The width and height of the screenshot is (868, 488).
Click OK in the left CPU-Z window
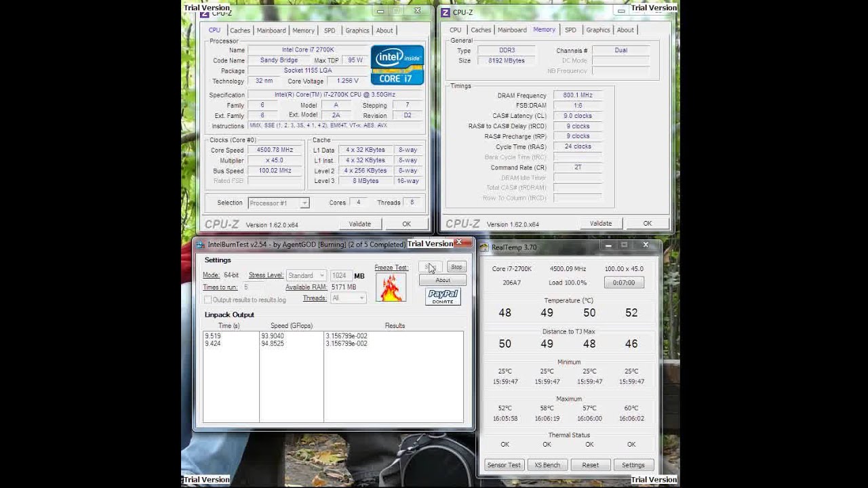pyautogui.click(x=406, y=224)
